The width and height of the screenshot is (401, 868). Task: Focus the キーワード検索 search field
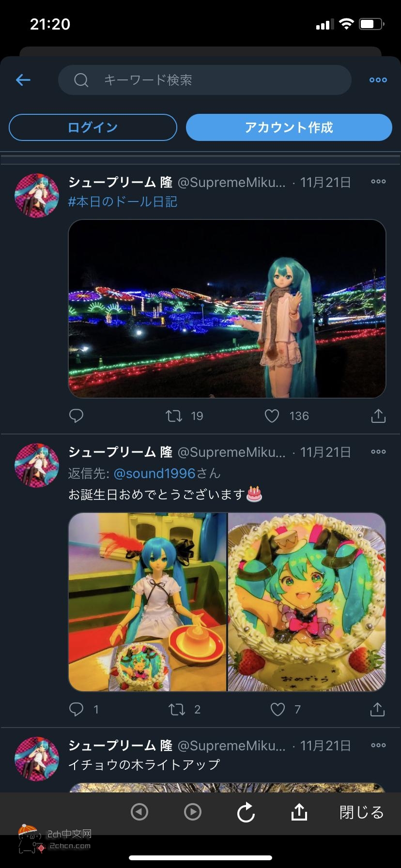pos(204,80)
